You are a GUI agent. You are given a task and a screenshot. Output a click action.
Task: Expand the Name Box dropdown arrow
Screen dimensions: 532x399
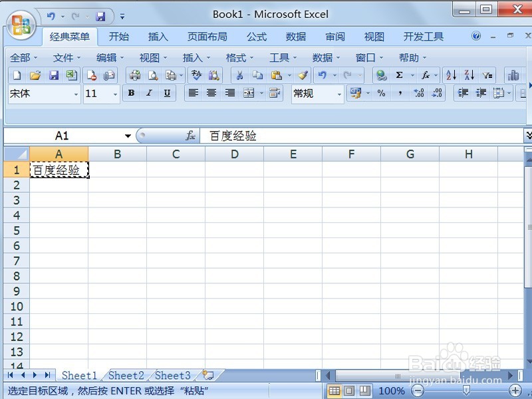click(128, 136)
